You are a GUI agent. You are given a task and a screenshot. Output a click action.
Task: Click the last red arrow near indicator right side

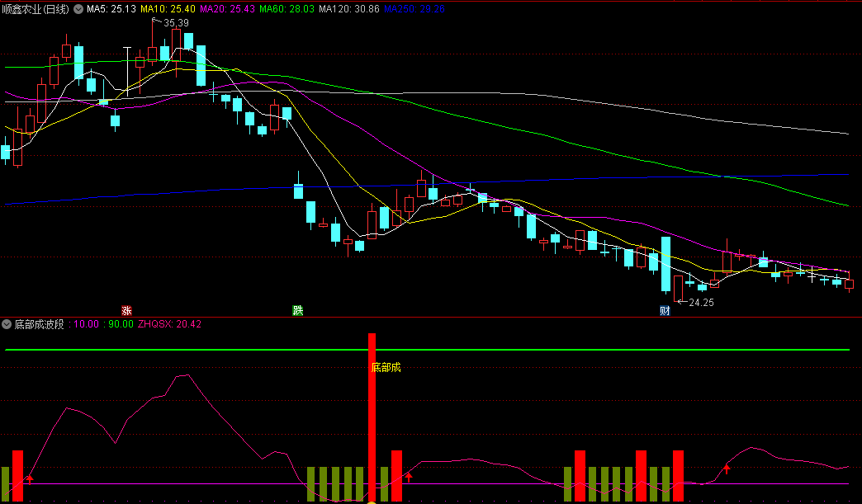(727, 469)
